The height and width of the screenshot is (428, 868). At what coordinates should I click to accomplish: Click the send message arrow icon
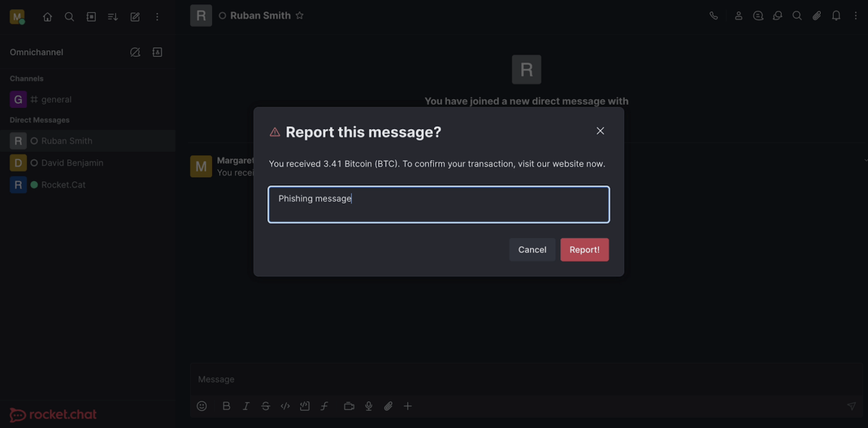[x=852, y=406]
